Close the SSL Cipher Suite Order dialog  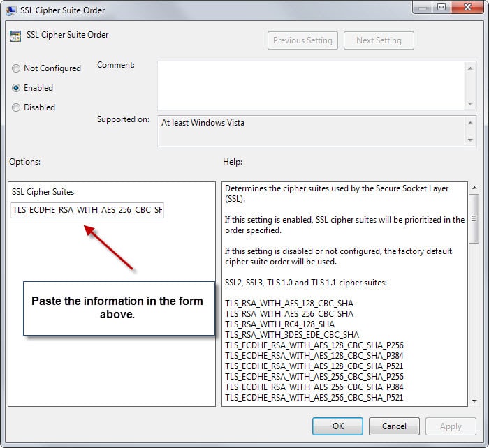[467, 8]
